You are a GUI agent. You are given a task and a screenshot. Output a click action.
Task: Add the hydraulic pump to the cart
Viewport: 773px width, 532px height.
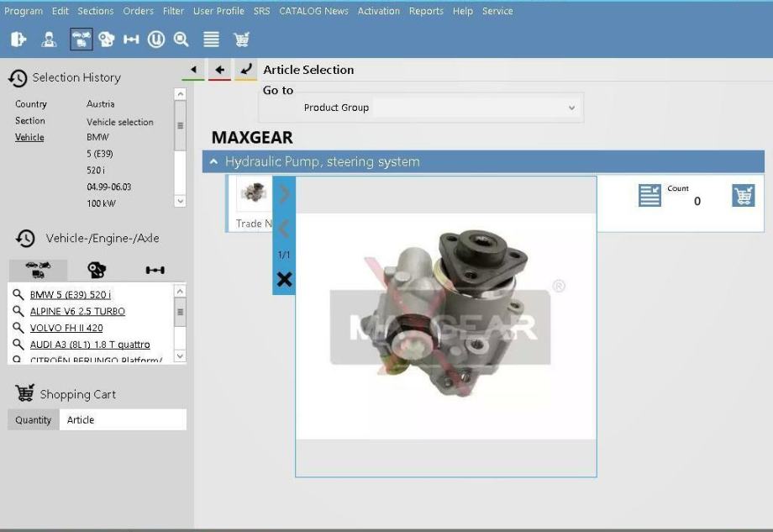click(743, 196)
